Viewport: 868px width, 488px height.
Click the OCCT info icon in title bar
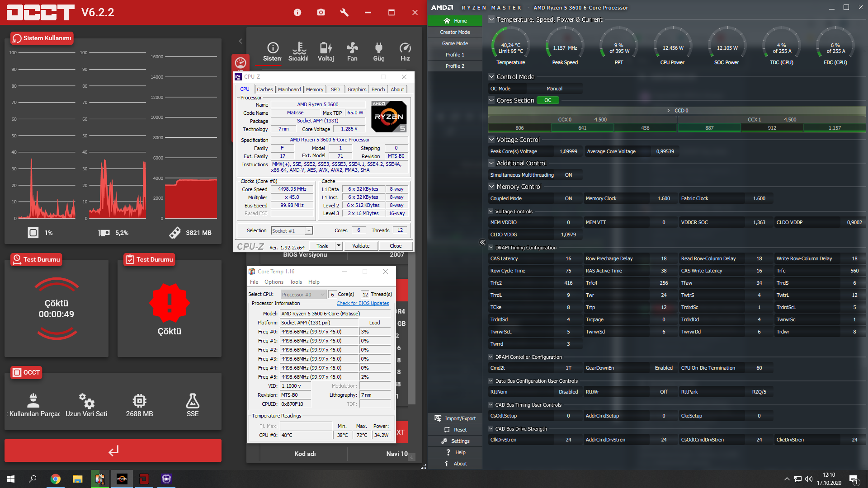click(x=297, y=13)
